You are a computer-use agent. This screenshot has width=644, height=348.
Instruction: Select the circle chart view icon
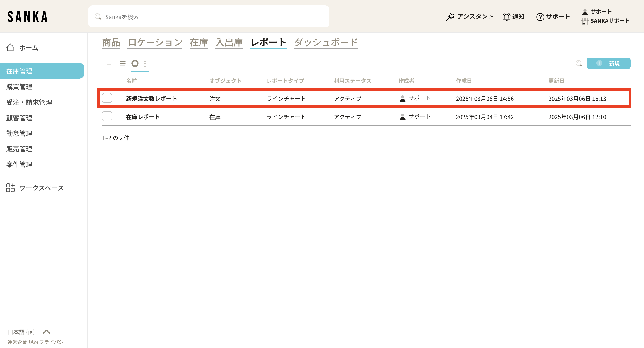coord(135,63)
